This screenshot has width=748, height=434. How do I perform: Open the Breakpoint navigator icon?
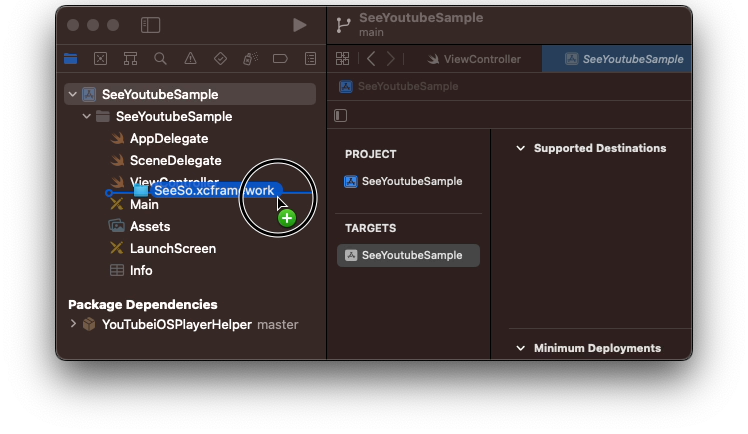[280, 59]
